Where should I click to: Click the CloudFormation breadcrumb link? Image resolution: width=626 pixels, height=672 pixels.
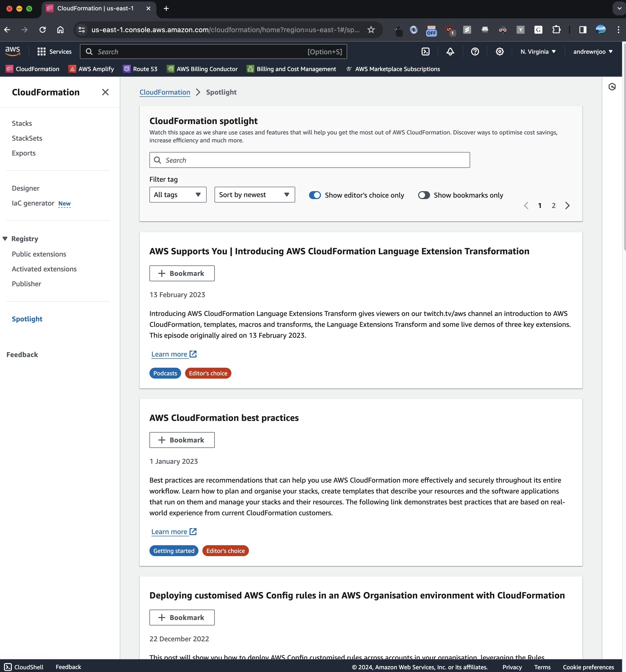coord(165,92)
